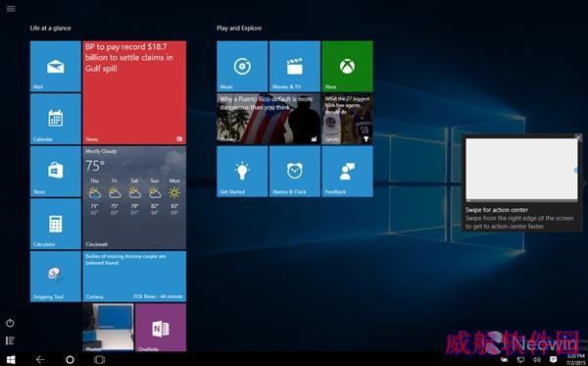Launch the OneNote tile
This screenshot has height=366, width=588.
161,328
